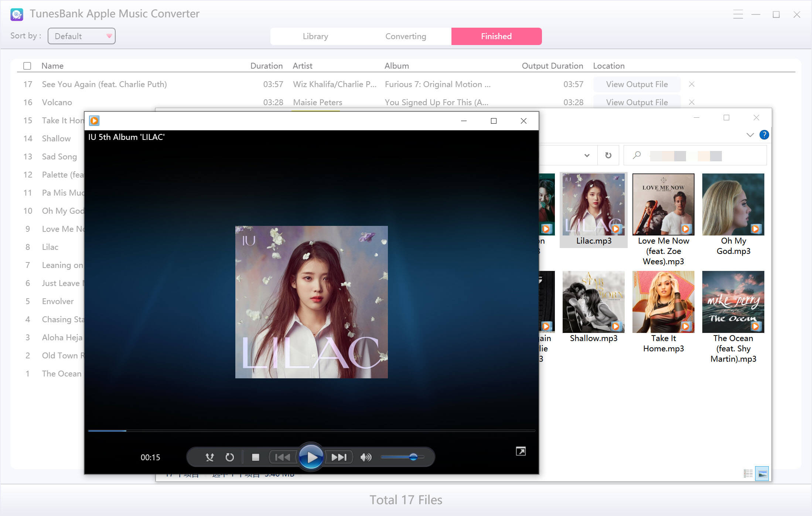Click the 00:15 elapsed time display
The image size is (812, 516).
pos(150,457)
